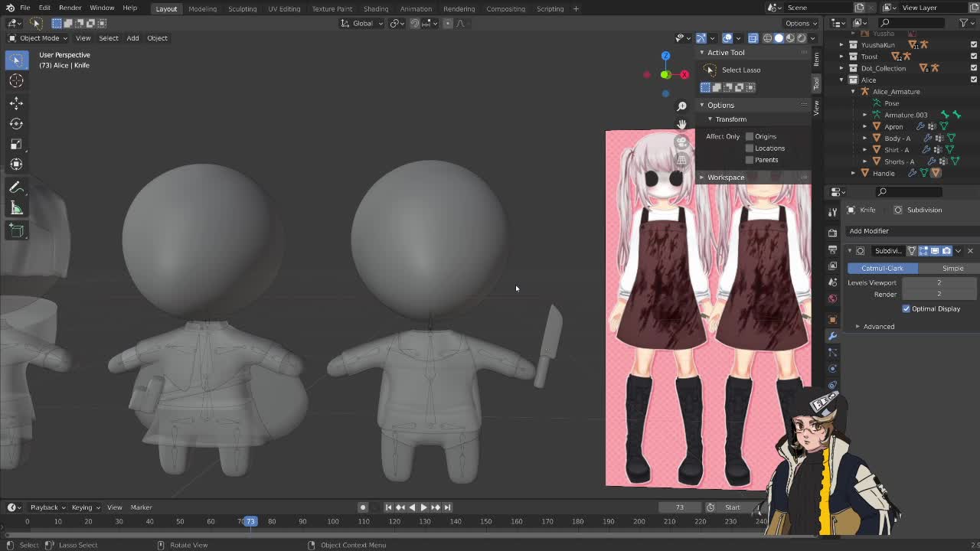
Task: Adjust the Levels Viewport value field
Action: click(x=940, y=282)
